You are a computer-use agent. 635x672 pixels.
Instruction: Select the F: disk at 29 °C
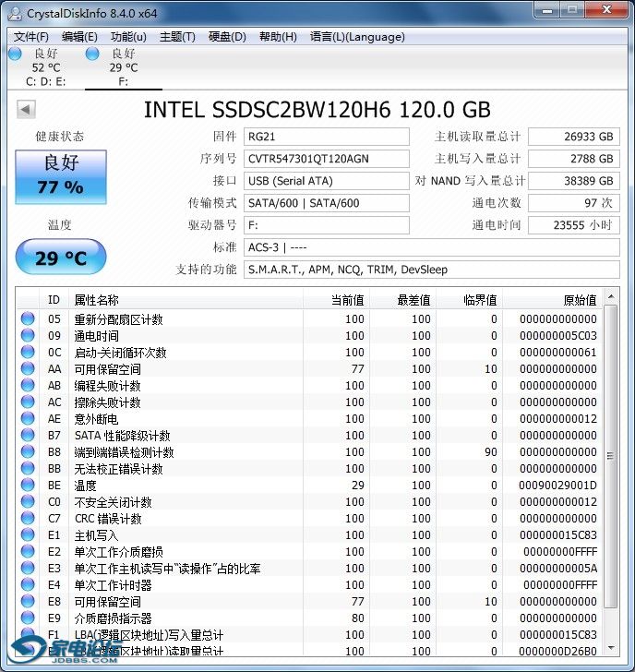[x=124, y=67]
